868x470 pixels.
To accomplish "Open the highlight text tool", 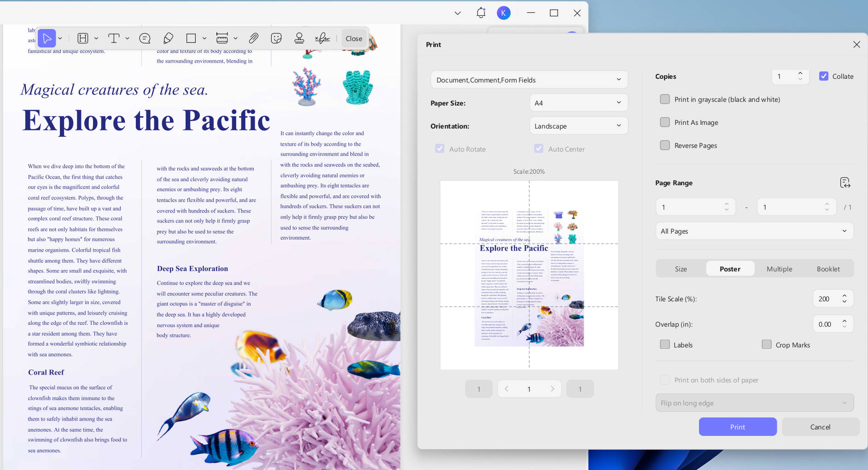I will [x=83, y=38].
